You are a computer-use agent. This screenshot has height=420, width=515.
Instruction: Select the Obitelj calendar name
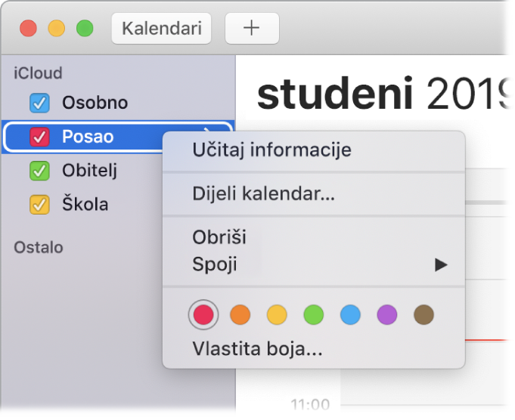click(x=90, y=171)
